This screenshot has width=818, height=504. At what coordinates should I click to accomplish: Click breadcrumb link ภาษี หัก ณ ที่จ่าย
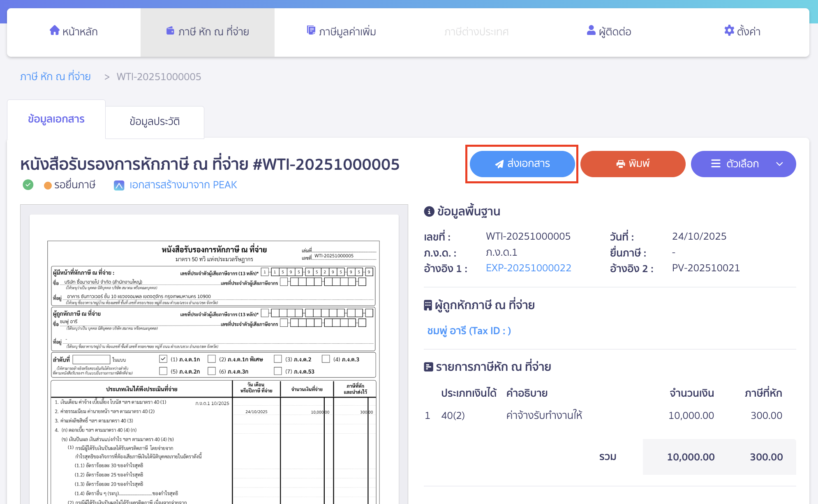pos(56,76)
